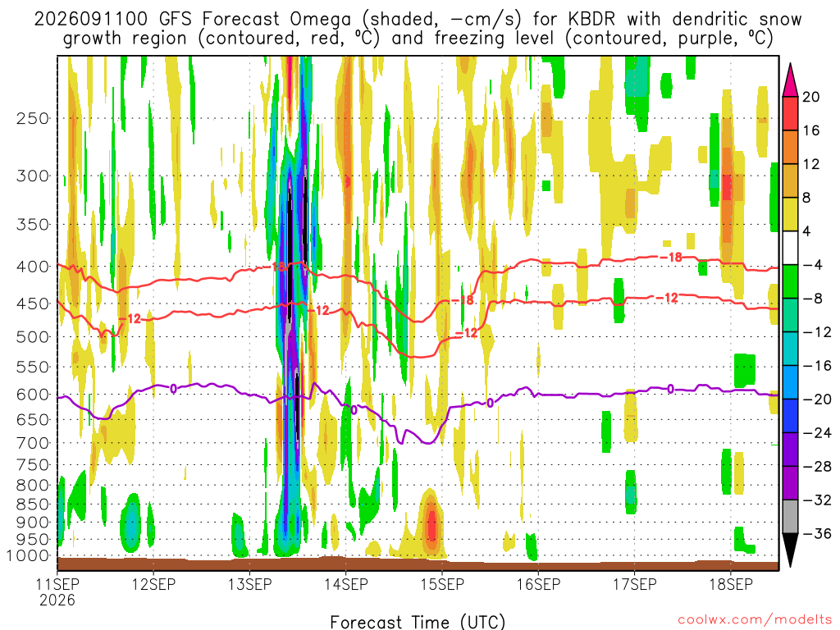Click the 11SEP 2026 start date label
This screenshot has height=630, width=840.
(57, 591)
